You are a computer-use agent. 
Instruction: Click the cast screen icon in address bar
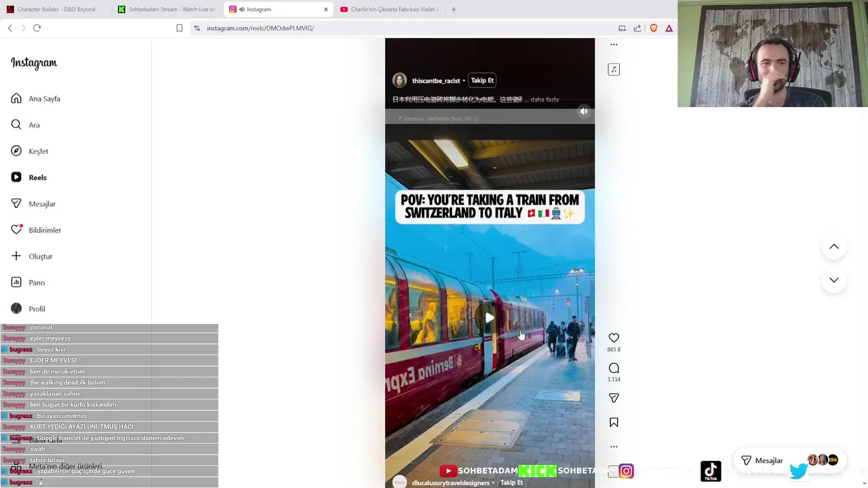coord(622,28)
